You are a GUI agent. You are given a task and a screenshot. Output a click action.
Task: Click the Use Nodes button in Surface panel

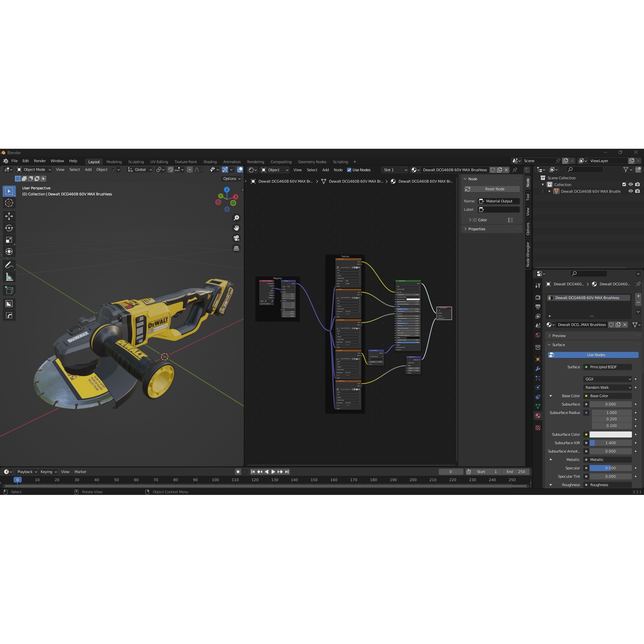point(593,355)
